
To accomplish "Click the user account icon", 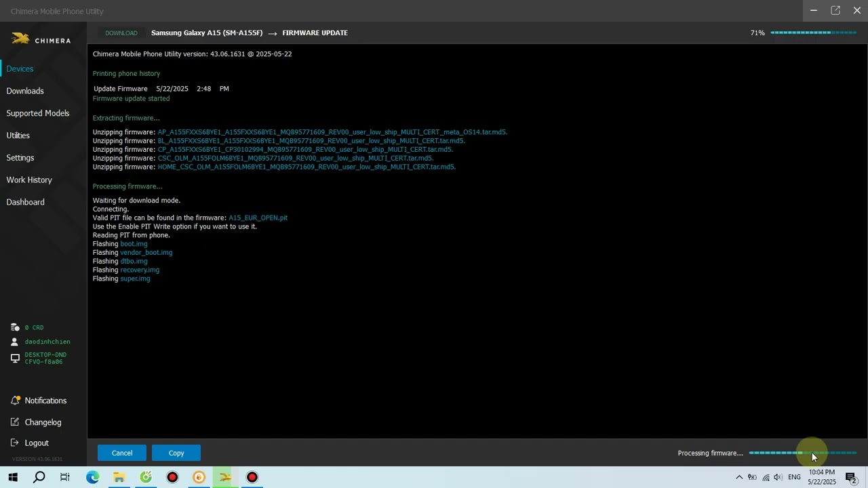I will coord(15,342).
